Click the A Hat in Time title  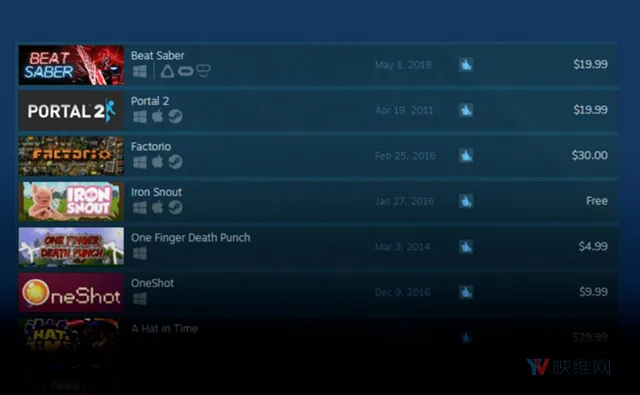[x=164, y=328]
